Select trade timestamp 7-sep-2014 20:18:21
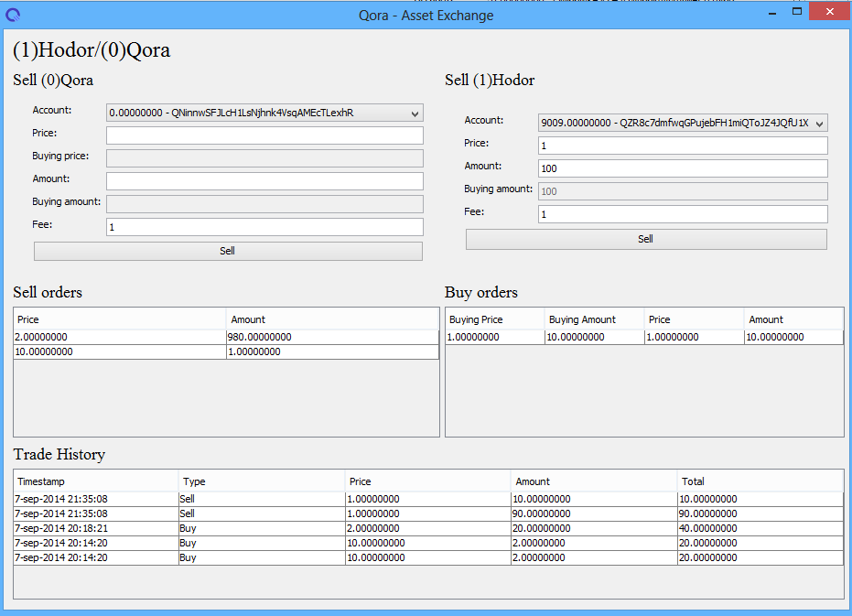Image resolution: width=852 pixels, height=616 pixels. pyautogui.click(x=96, y=528)
